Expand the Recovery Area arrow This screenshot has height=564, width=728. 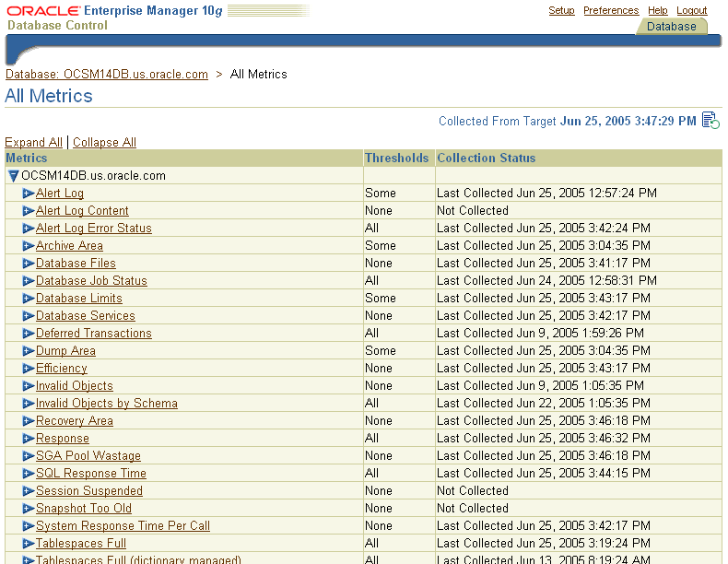tap(29, 420)
